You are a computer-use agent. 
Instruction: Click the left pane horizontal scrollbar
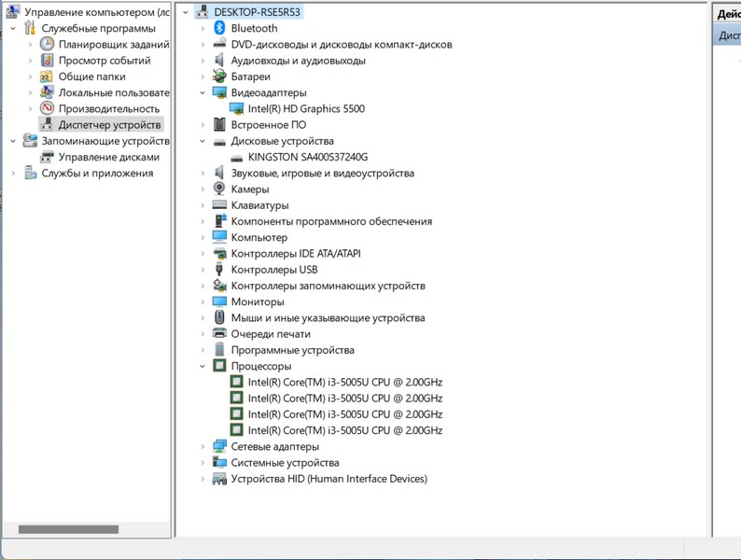pyautogui.click(x=68, y=529)
